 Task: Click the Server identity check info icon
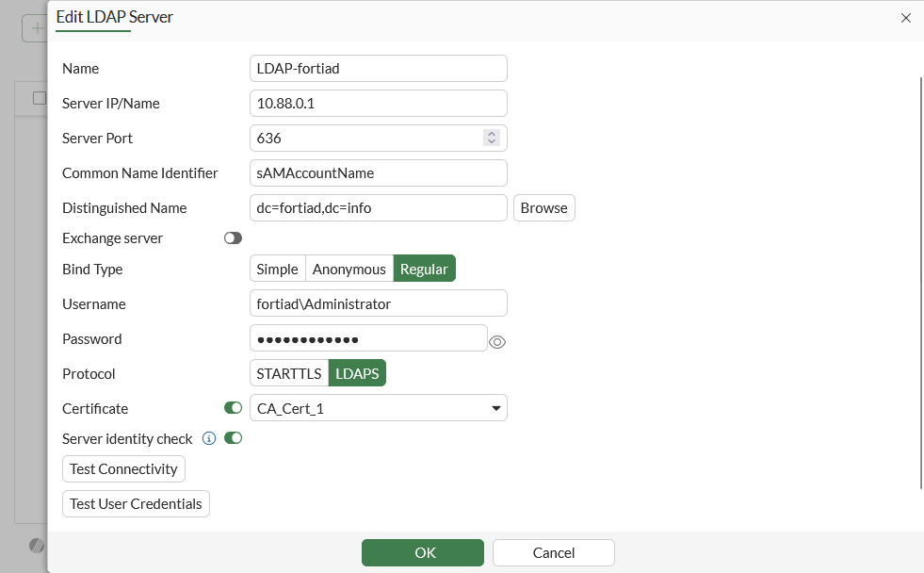[209, 438]
